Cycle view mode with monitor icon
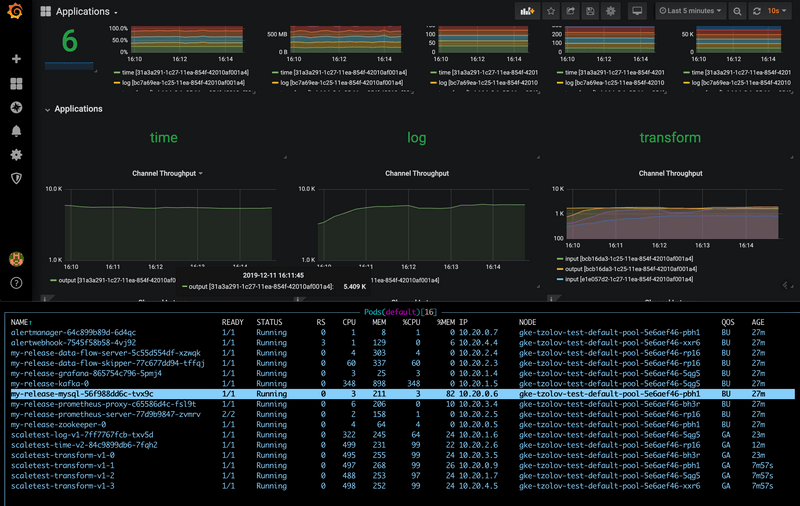This screenshot has height=506, width=800. pos(637,11)
